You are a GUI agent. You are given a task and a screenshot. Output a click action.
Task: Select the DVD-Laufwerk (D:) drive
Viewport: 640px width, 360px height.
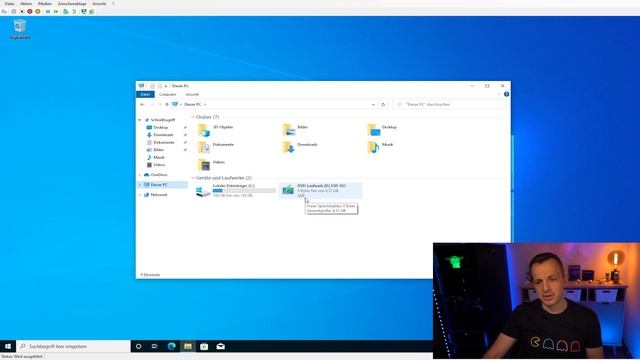(320, 191)
